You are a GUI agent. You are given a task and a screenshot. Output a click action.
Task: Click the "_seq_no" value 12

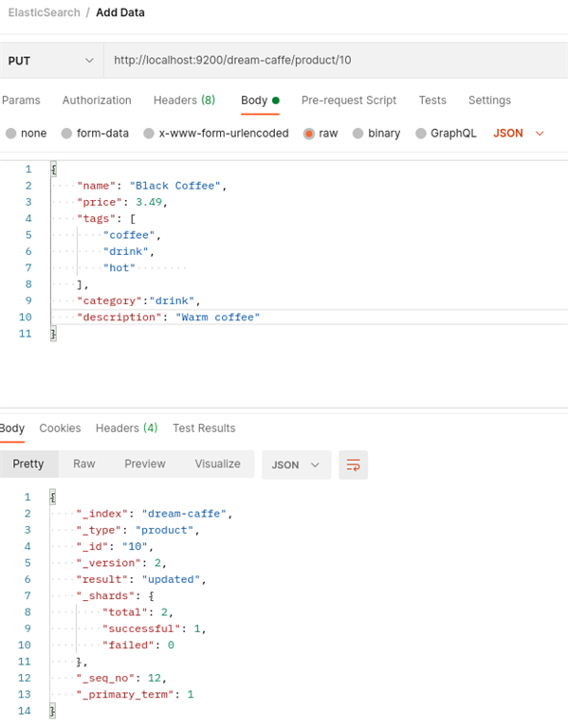click(155, 678)
